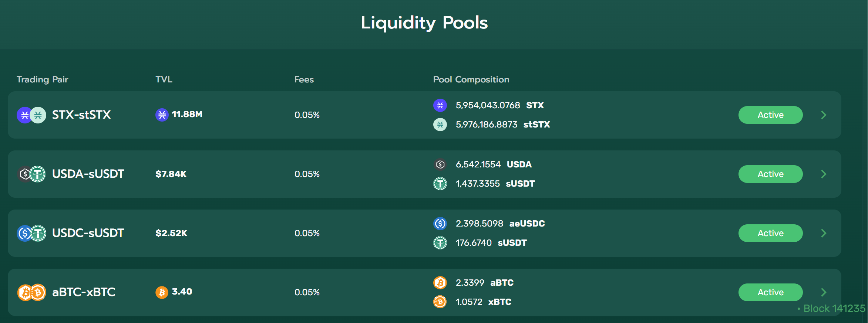
Task: Click the STX-stSTX pair icon
Action: 31,115
